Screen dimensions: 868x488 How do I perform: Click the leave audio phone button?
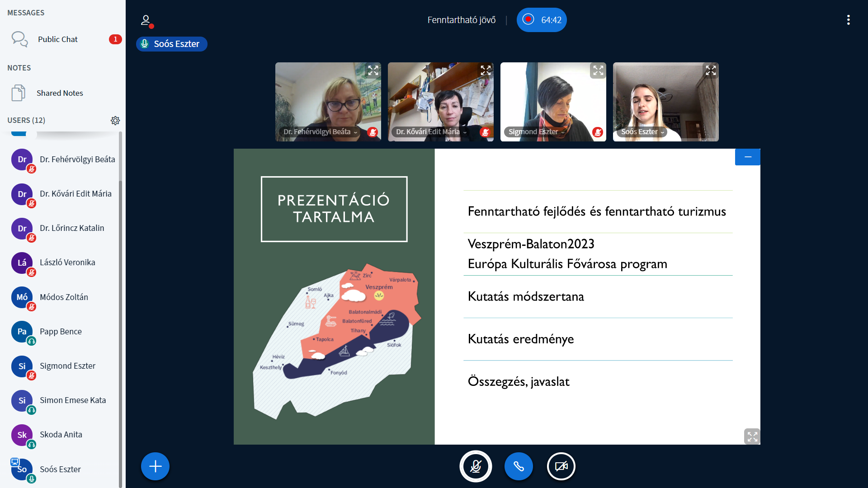[x=519, y=466]
